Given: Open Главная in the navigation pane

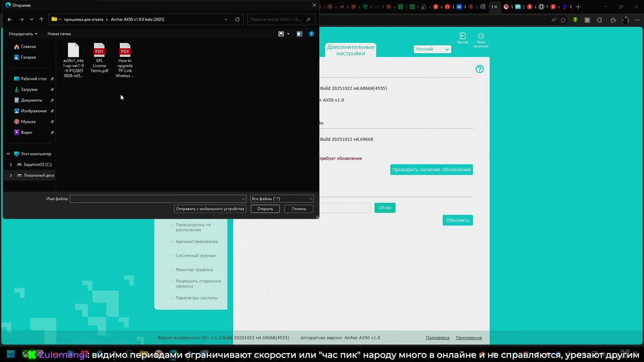Looking at the screenshot, I should click(28, 46).
